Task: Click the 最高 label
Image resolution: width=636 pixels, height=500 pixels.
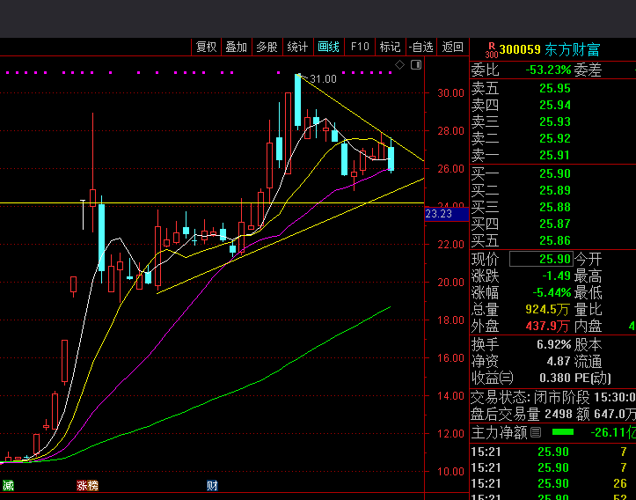Action: coord(588,276)
